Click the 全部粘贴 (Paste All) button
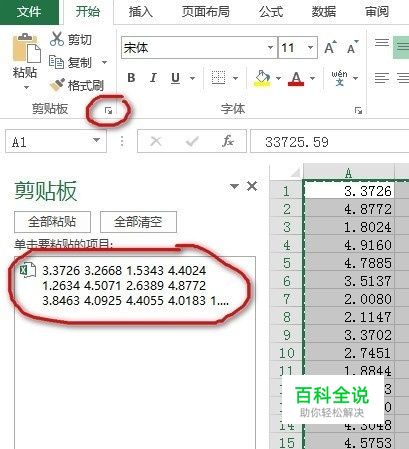Image resolution: width=409 pixels, height=449 pixels. 52,222
